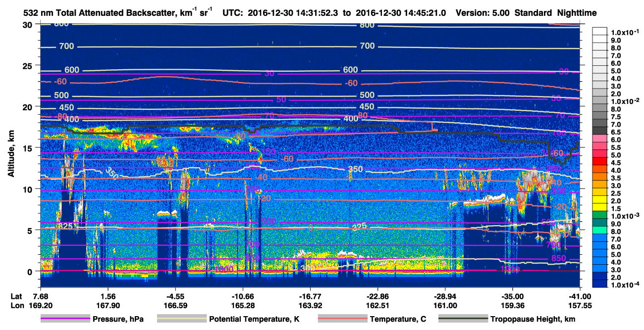
Task: Click latitude value '-10.66'
Action: coord(242,296)
